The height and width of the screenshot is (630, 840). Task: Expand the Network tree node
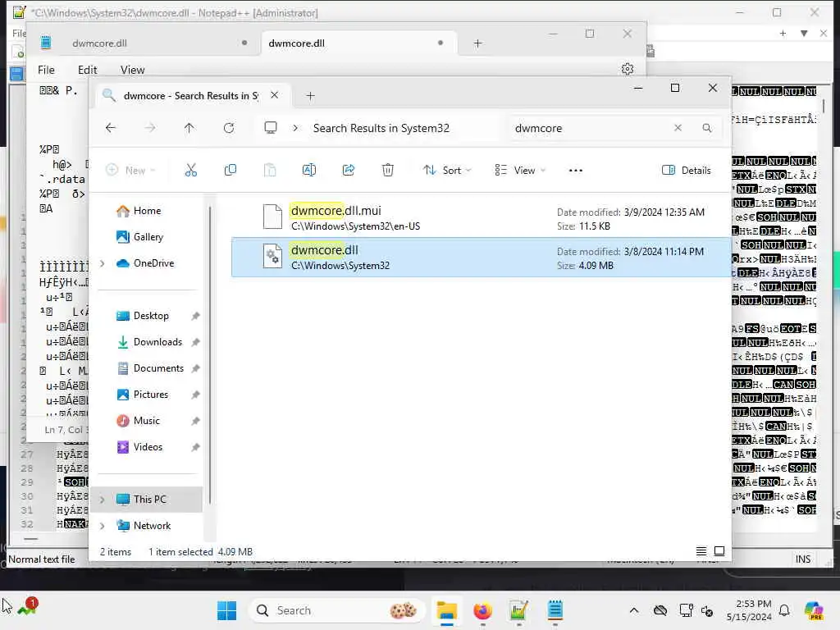click(103, 526)
